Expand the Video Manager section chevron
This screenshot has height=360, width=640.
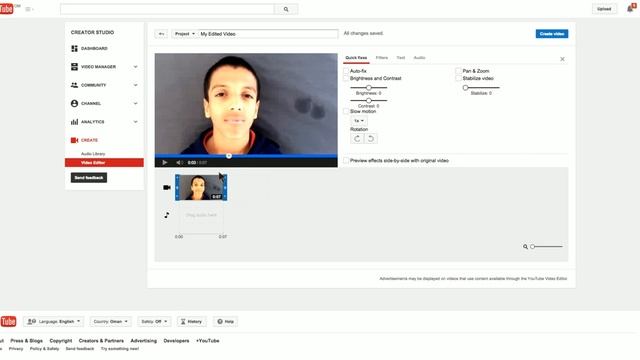[x=136, y=67]
